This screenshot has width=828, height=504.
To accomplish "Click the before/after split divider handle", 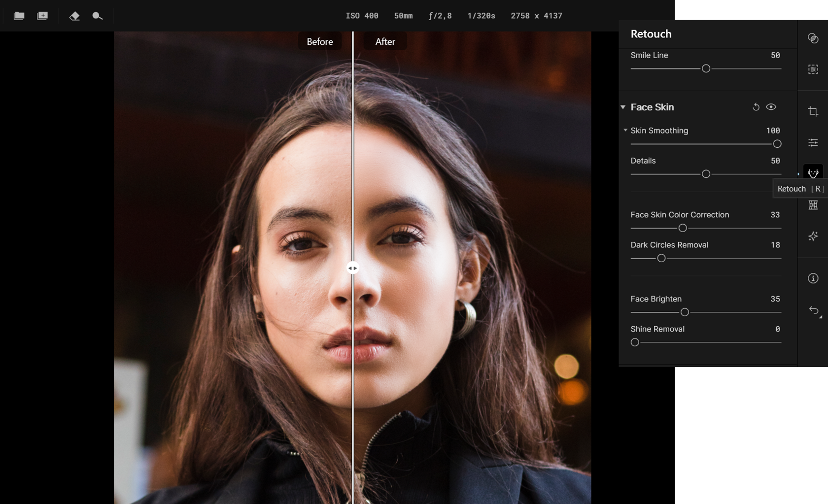I will click(353, 268).
